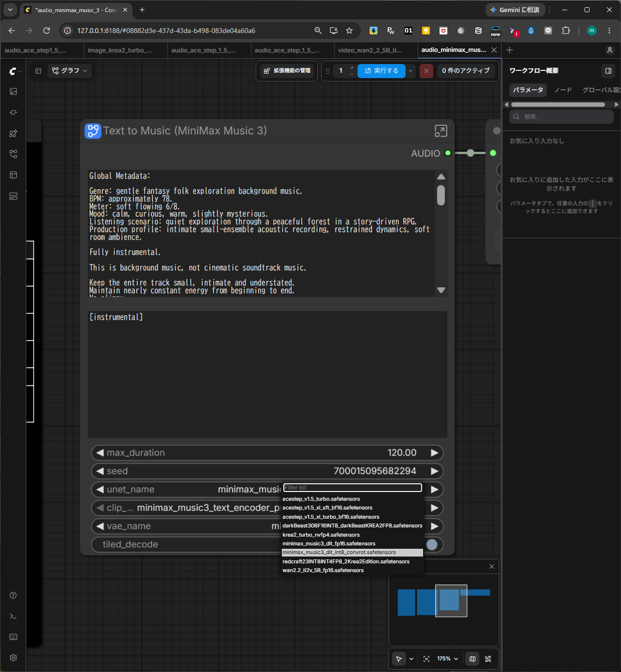Toggle the right side panel icon

[x=608, y=71]
